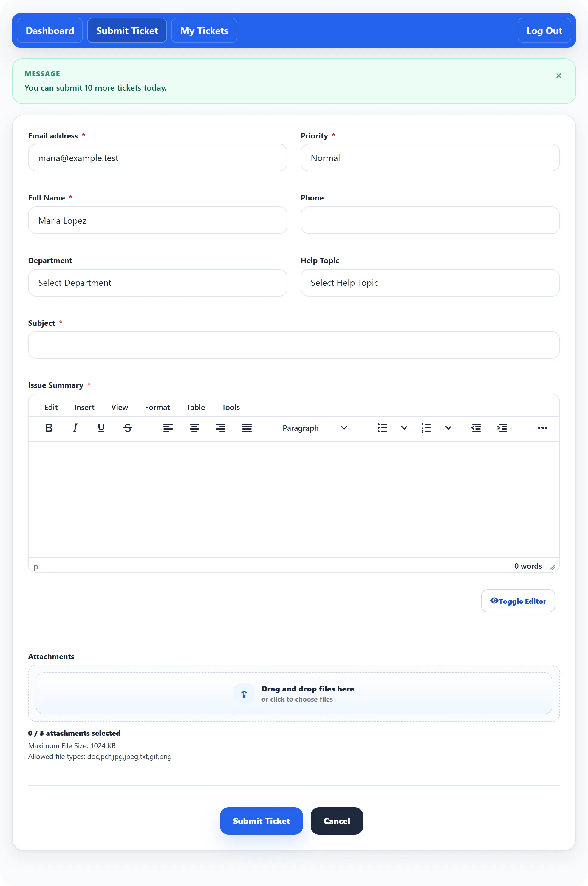This screenshot has height=886, width=588.
Task: Apply underline formatting in editor
Action: (101, 427)
